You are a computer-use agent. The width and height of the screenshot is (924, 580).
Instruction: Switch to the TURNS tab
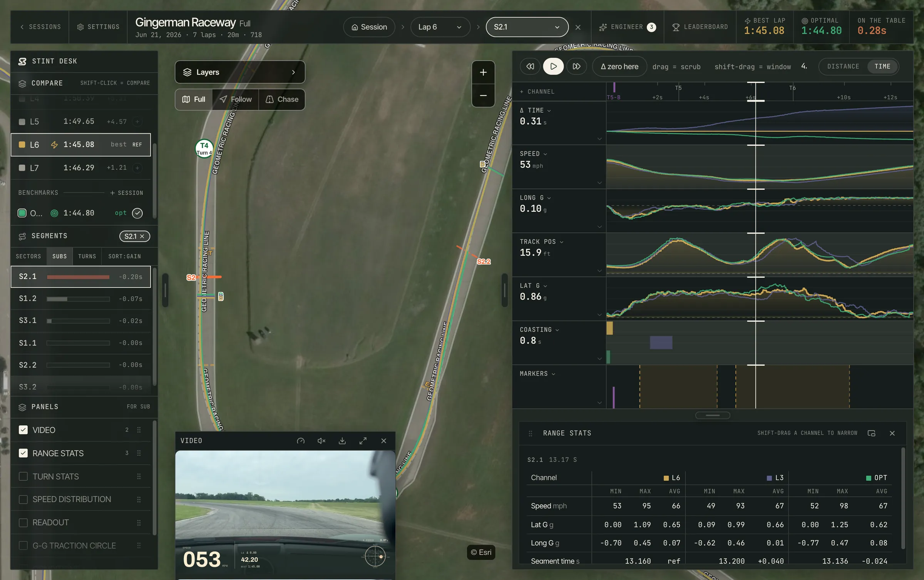[x=87, y=256]
